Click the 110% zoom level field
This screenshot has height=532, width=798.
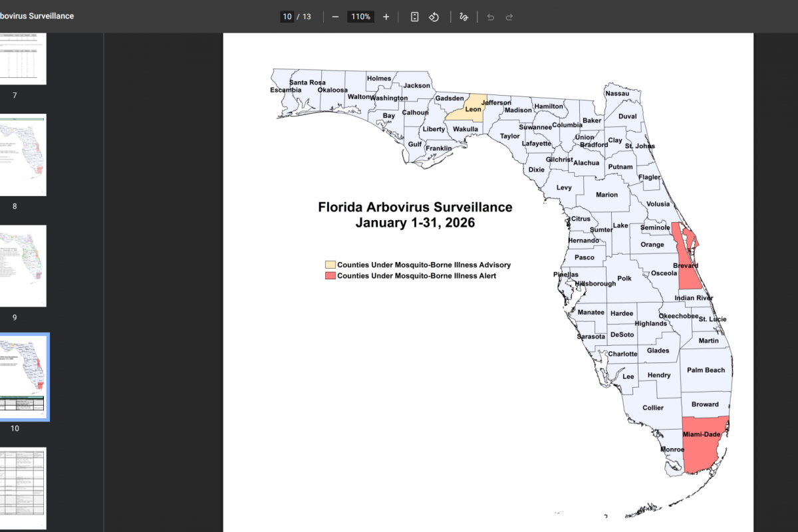[361, 17]
